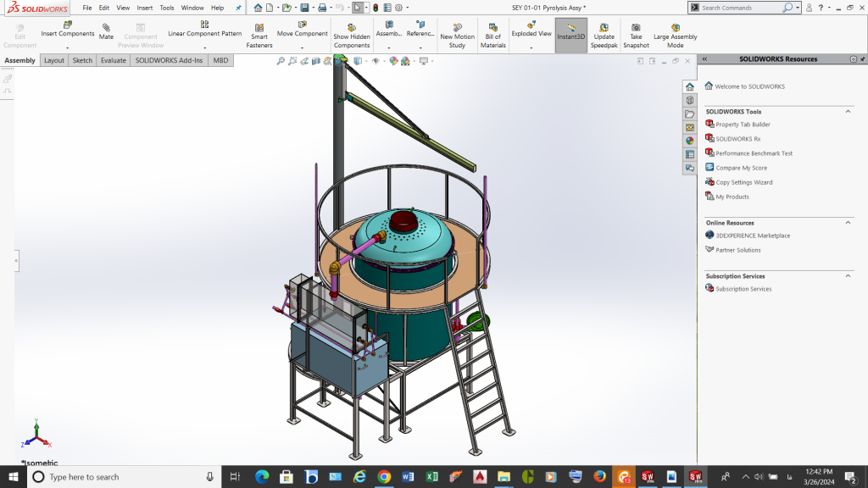This screenshot has width=868, height=488.
Task: Click the 3DEXPERIENCE Marketplace link
Action: click(753, 236)
